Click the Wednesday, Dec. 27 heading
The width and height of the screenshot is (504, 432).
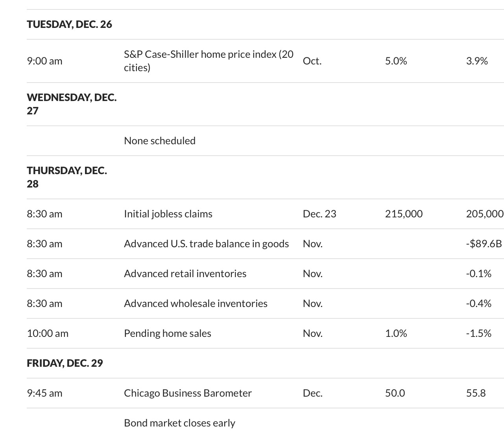(72, 104)
